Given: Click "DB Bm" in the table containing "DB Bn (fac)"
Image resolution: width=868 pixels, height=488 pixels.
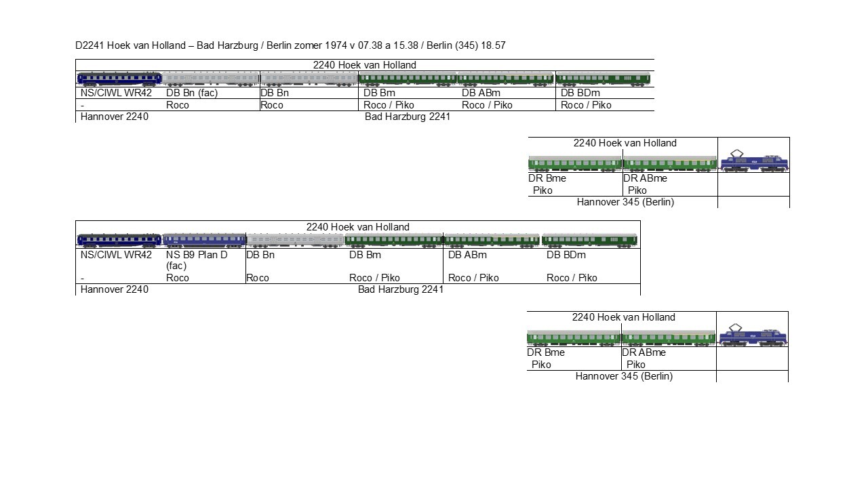Looking at the screenshot, I should coord(379,93).
